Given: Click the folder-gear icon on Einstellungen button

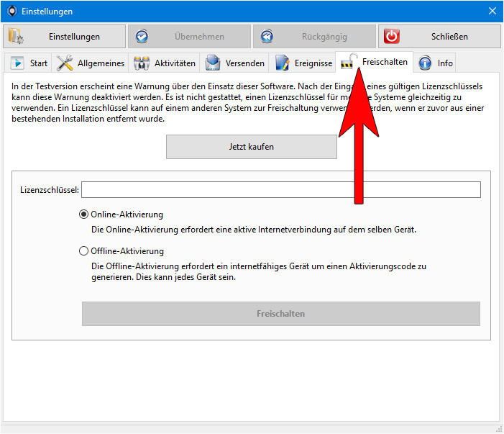Looking at the screenshot, I should click(15, 36).
